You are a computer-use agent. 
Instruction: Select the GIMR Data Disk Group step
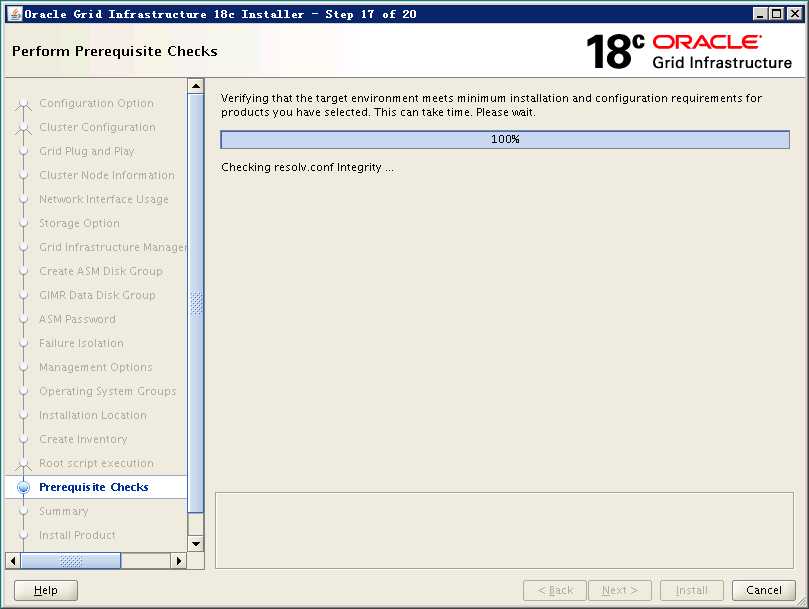97,295
